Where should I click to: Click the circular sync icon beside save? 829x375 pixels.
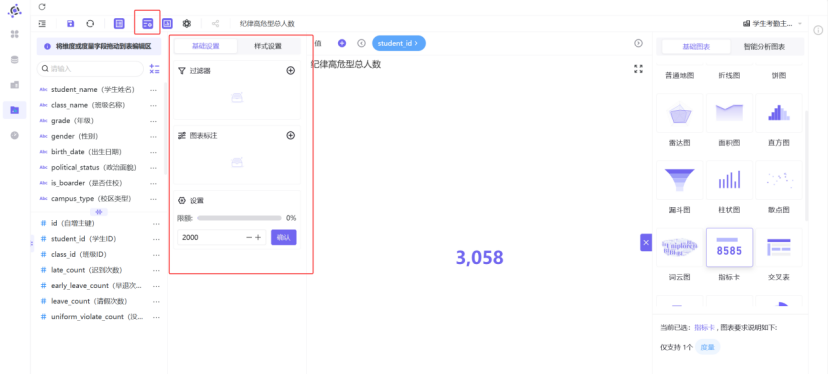[x=90, y=23]
